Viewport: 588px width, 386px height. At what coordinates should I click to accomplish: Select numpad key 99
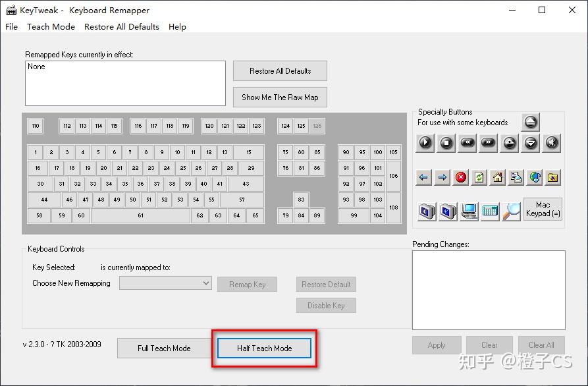point(354,215)
